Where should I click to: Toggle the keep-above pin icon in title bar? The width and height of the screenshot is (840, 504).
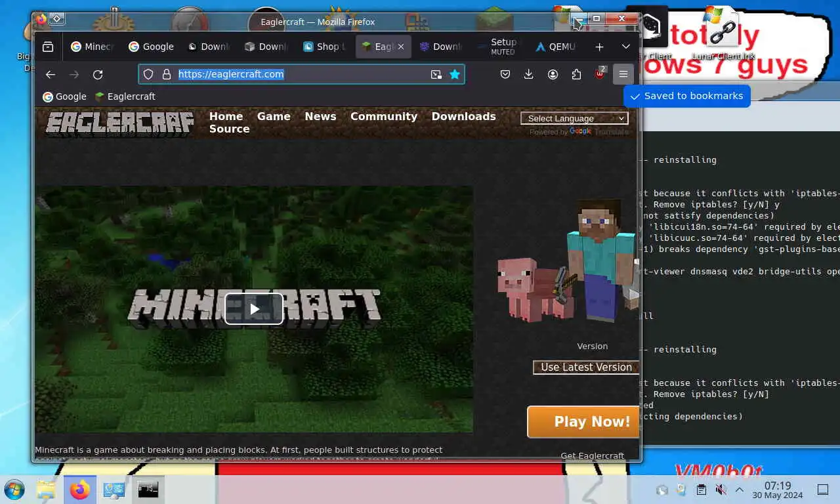[57, 19]
